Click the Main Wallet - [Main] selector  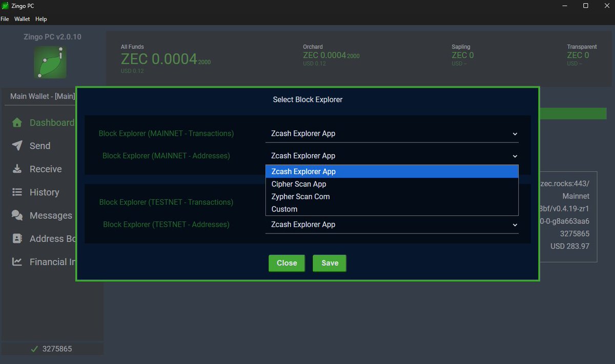point(43,96)
